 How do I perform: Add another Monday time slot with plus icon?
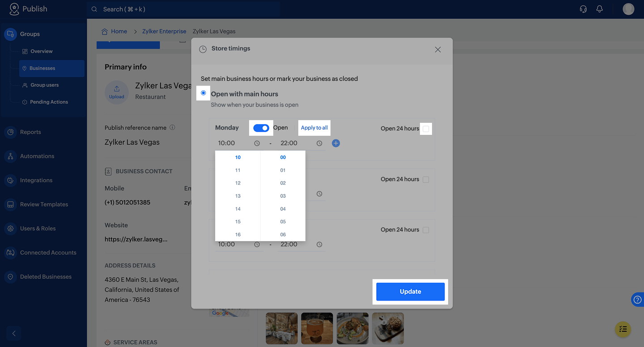point(336,143)
